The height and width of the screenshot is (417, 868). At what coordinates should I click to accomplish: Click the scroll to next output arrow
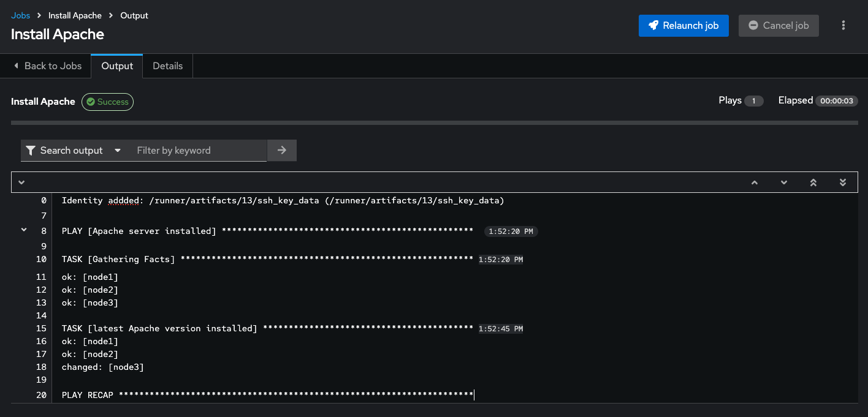(784, 182)
